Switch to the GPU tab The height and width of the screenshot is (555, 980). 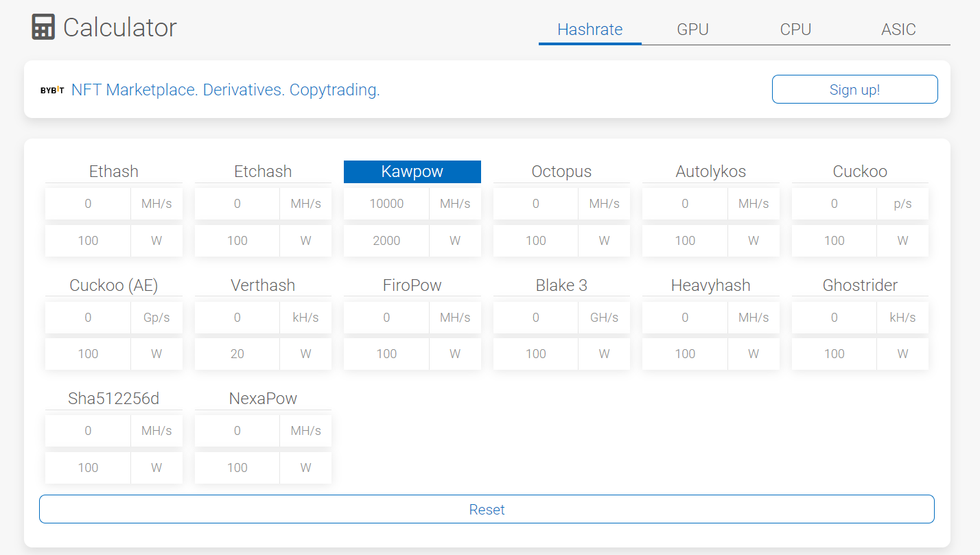pyautogui.click(x=692, y=29)
